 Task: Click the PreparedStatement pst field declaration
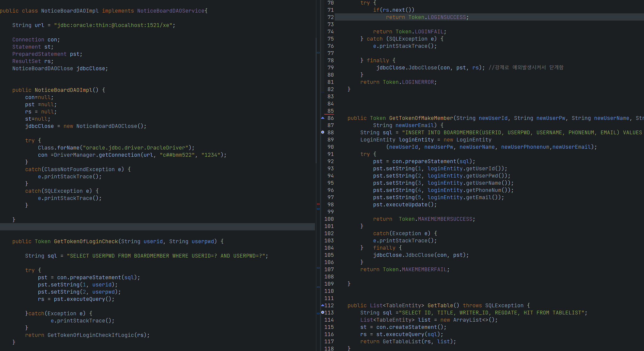tap(47, 54)
